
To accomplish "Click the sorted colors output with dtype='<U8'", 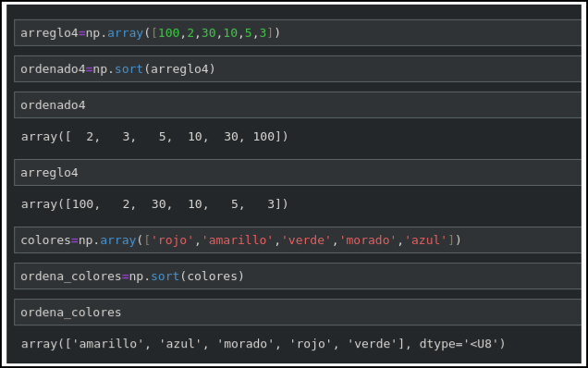I will point(263,344).
